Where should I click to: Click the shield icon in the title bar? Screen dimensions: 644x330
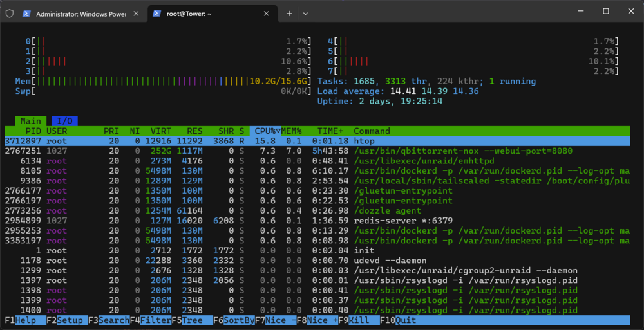pos(10,14)
